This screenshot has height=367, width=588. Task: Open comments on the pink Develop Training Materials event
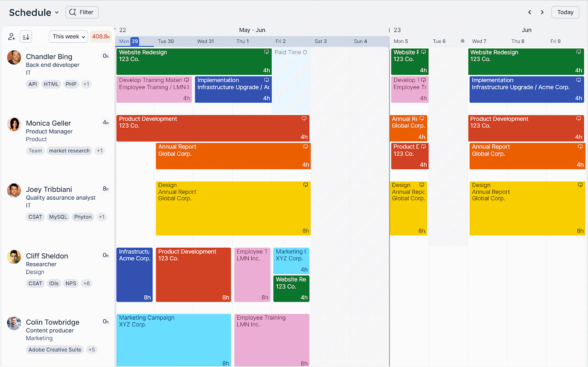tap(186, 79)
